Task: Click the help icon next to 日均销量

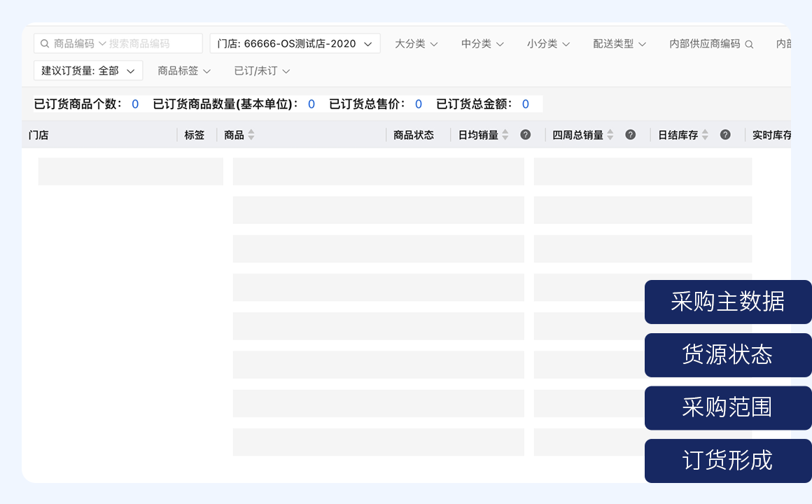Action: click(526, 135)
